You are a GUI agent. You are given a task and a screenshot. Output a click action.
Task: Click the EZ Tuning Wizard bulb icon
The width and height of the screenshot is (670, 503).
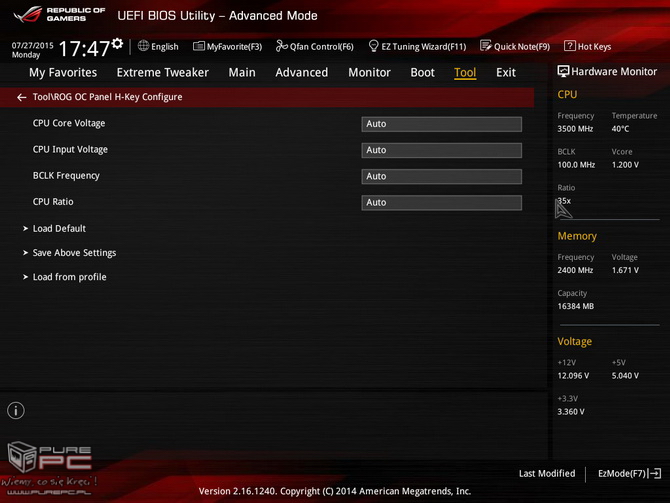click(x=373, y=46)
